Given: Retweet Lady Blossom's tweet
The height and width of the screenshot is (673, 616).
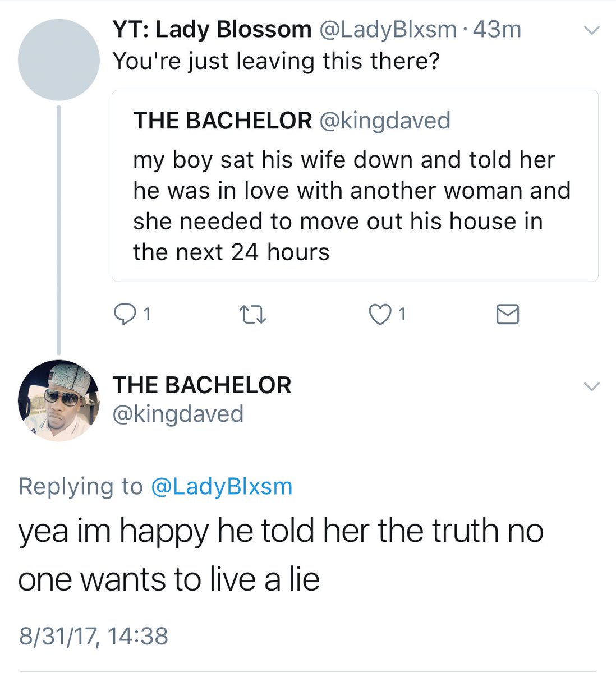Looking at the screenshot, I should (252, 315).
